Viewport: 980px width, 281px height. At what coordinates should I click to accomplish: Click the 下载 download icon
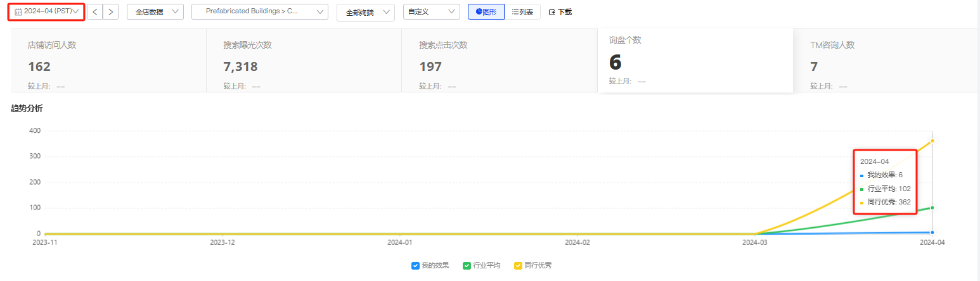[x=552, y=12]
